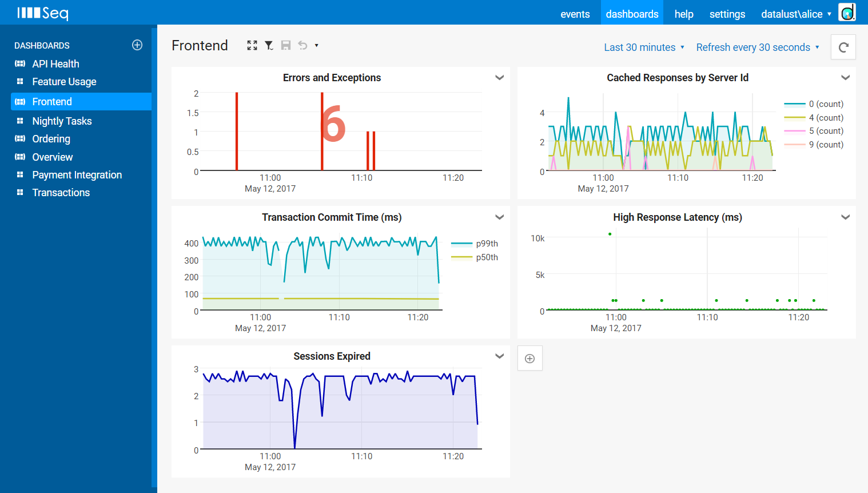The width and height of the screenshot is (868, 493).
Task: Toggle the p99th legend series
Action: tap(475, 244)
